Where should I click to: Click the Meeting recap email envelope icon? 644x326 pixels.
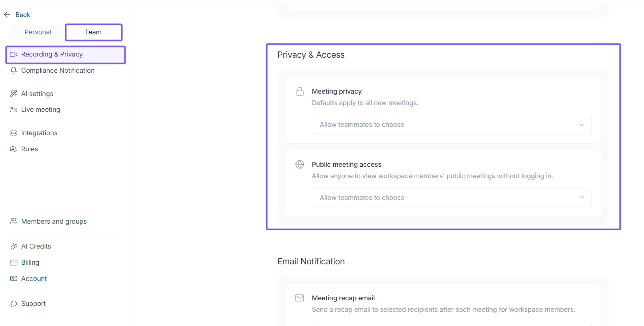click(x=300, y=298)
